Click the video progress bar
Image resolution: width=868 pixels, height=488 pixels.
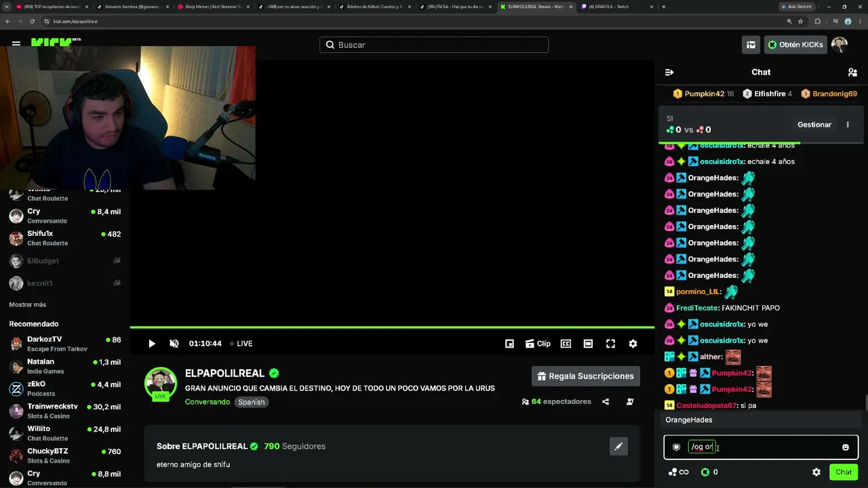[392, 327]
